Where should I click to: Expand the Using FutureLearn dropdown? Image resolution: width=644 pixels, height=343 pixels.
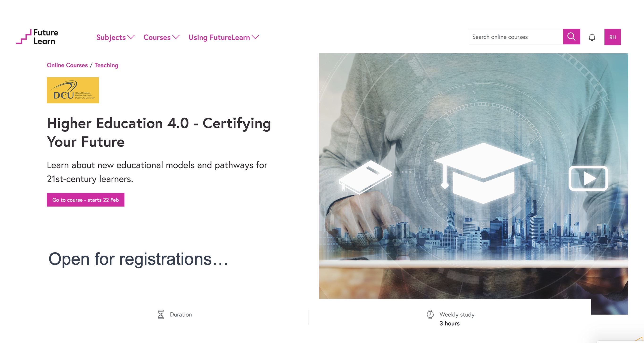click(219, 37)
